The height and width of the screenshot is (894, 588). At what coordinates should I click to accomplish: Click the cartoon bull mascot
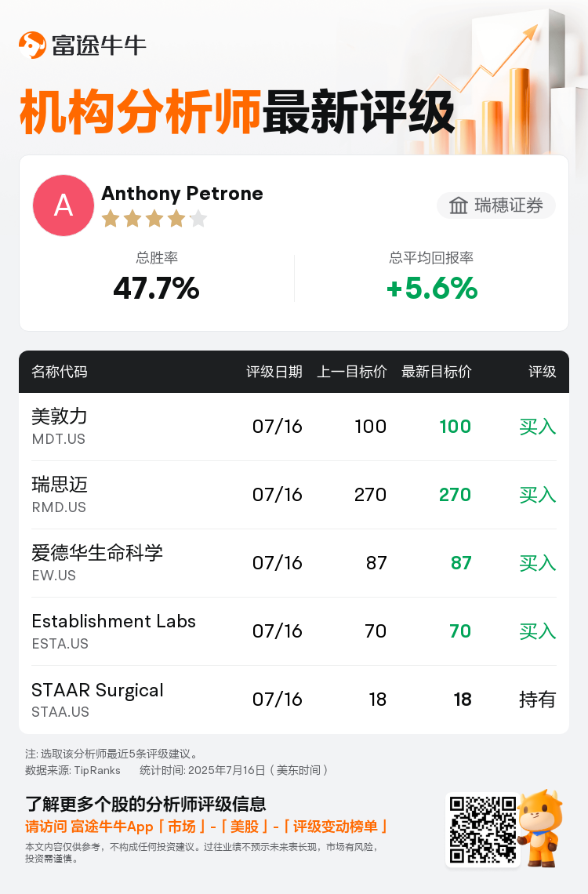point(541,828)
